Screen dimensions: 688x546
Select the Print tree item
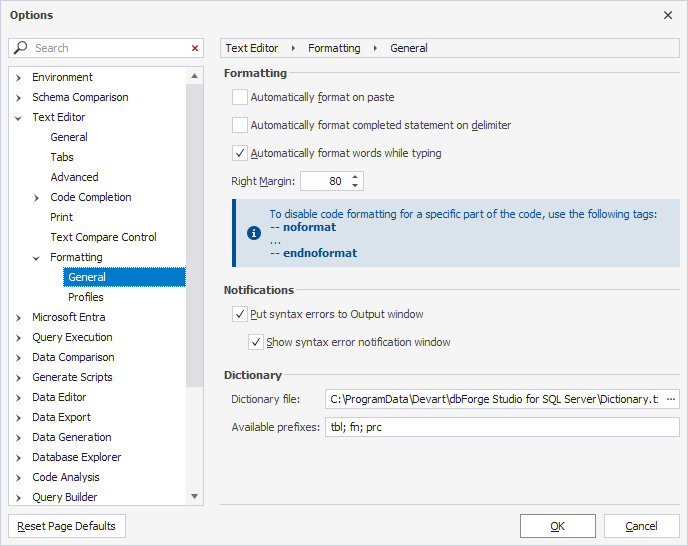(61, 217)
